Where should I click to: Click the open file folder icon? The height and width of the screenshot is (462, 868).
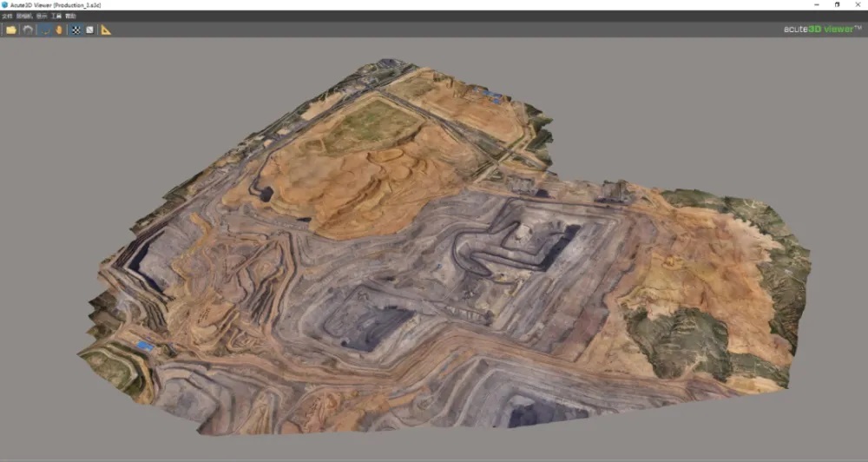[x=11, y=30]
